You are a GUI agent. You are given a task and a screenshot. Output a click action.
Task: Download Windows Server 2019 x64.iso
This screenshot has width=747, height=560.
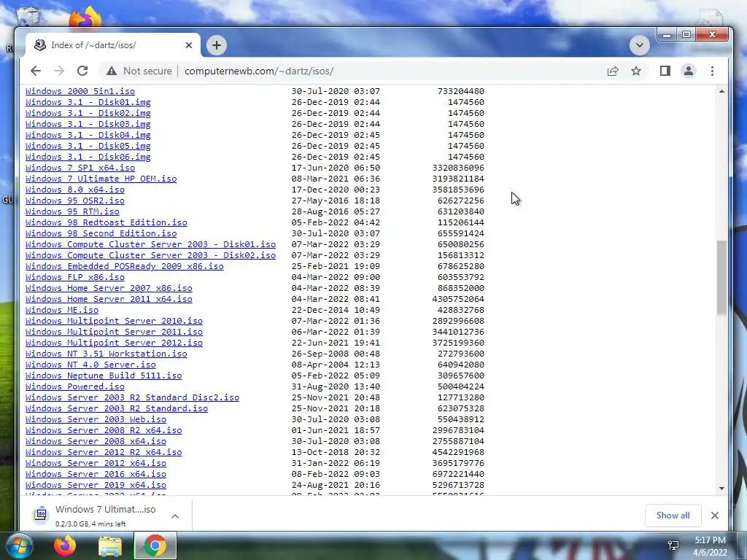point(96,485)
